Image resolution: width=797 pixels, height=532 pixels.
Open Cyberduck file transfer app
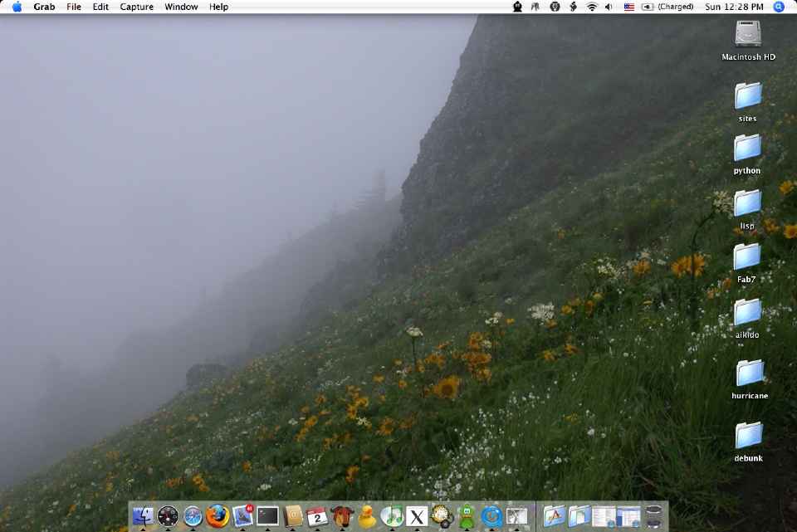[x=367, y=516]
